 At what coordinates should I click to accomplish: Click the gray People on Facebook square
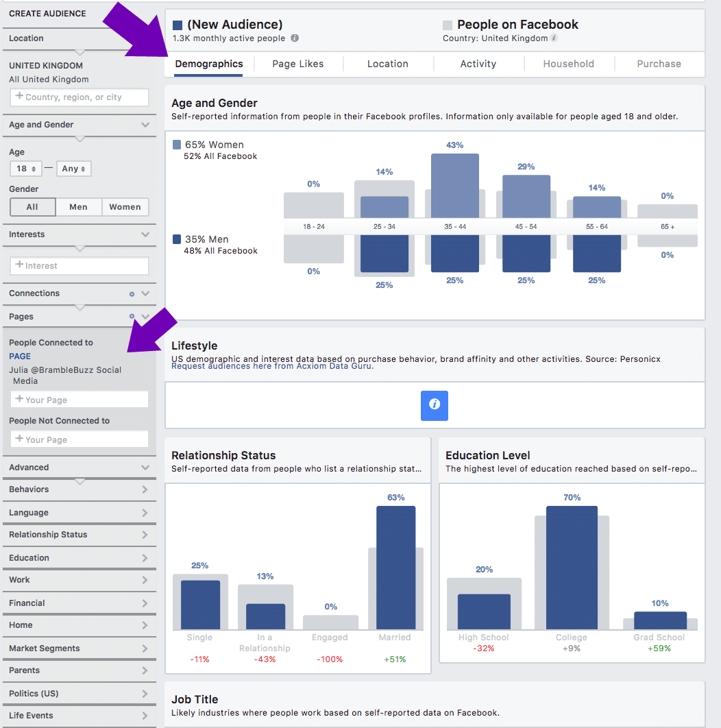click(x=448, y=25)
